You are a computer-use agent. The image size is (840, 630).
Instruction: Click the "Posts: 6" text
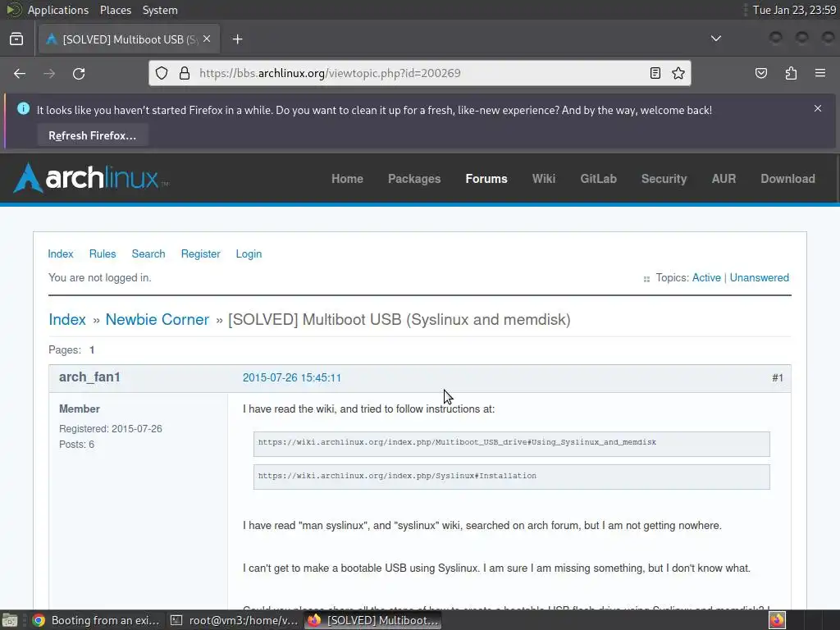(x=76, y=444)
